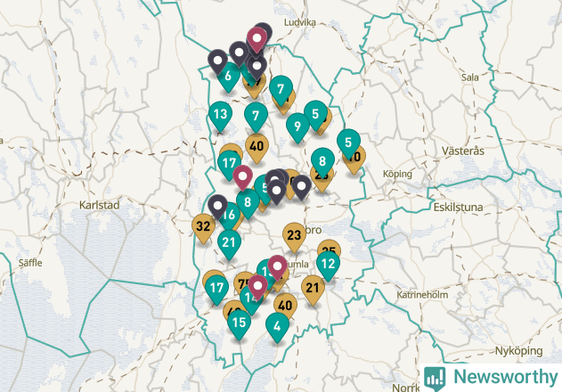Click the Newsworthy bar chart icon
Viewport: 562px width, 392px height.
pos(435,379)
